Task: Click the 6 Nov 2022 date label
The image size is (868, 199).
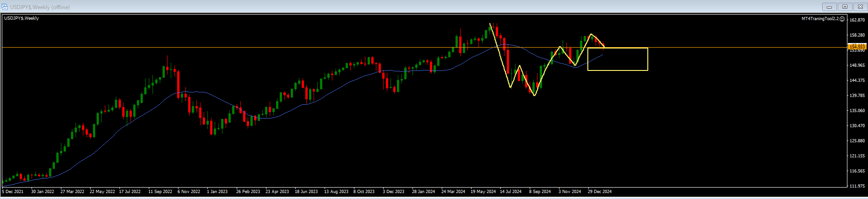Action: [189, 192]
